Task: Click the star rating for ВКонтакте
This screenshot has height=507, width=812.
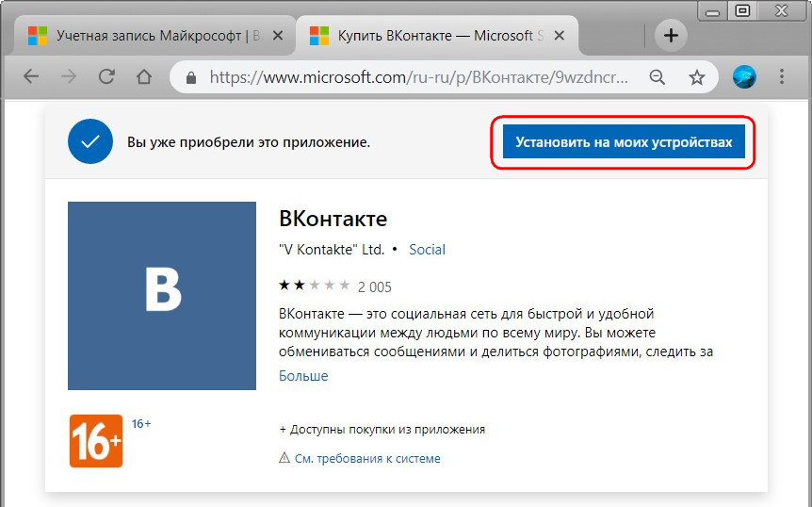Action: [315, 286]
